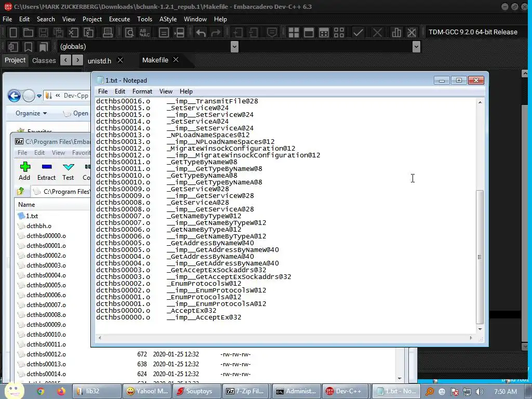Screen dimensions: 532x399
Task: Click Print icon in Dev-C++ toolbar
Action: (108, 32)
